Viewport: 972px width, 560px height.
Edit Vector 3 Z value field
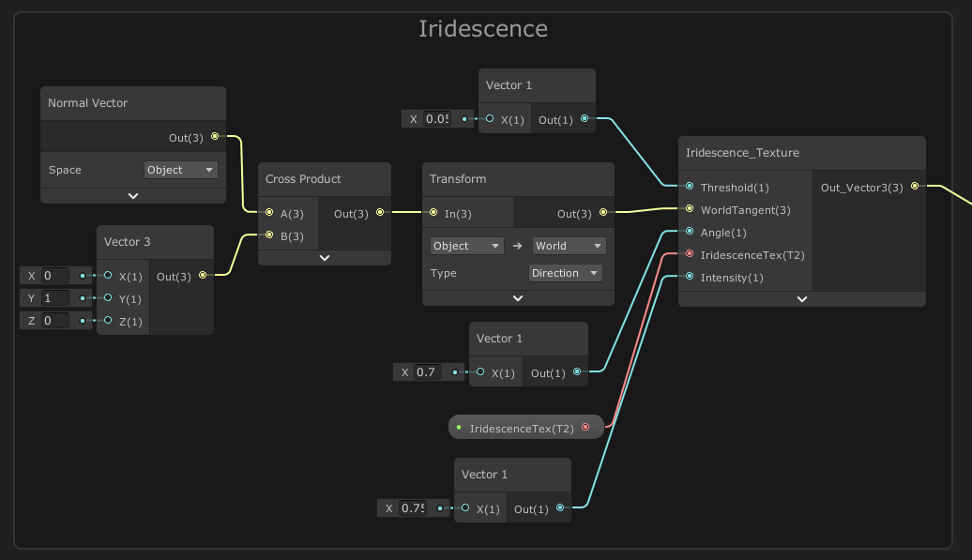[54, 320]
